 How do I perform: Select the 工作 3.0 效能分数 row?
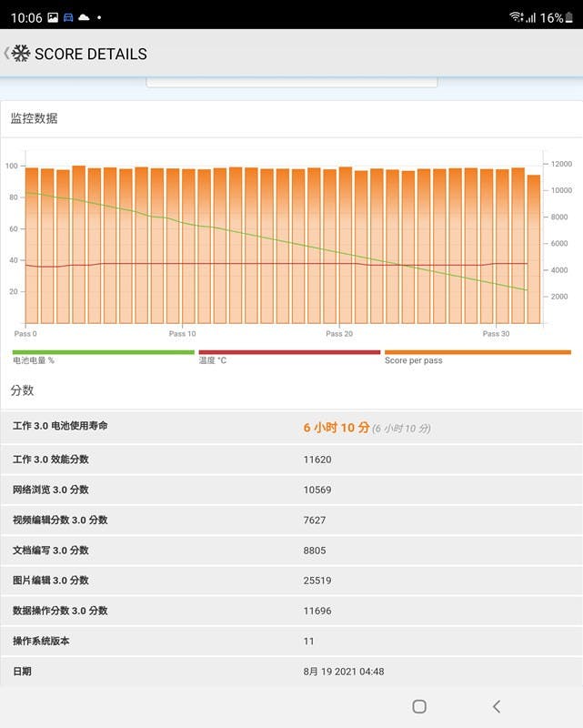coord(291,460)
